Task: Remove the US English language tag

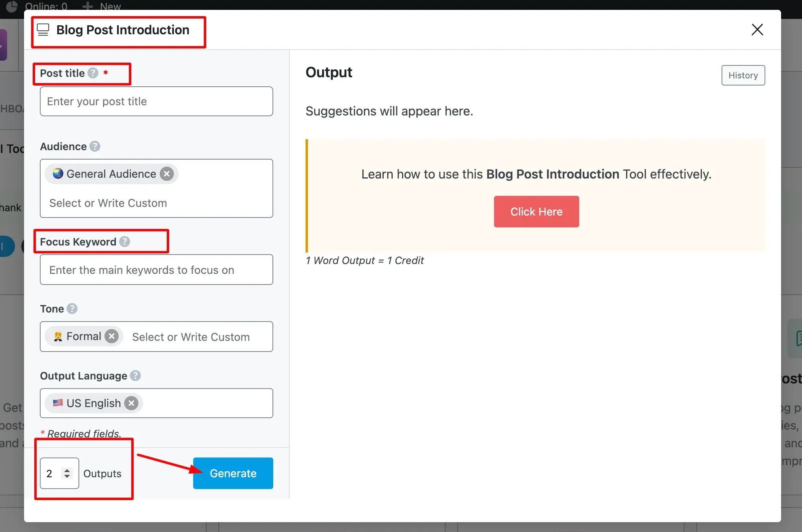Action: (131, 403)
